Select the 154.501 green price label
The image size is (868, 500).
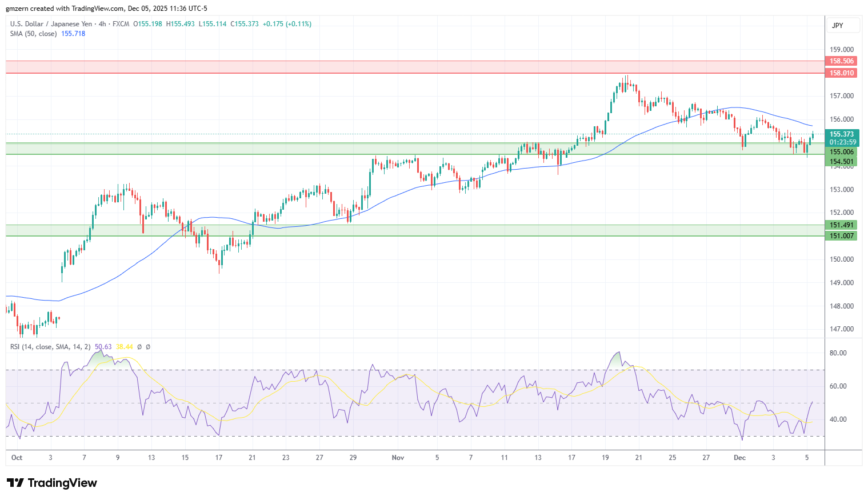pyautogui.click(x=842, y=162)
